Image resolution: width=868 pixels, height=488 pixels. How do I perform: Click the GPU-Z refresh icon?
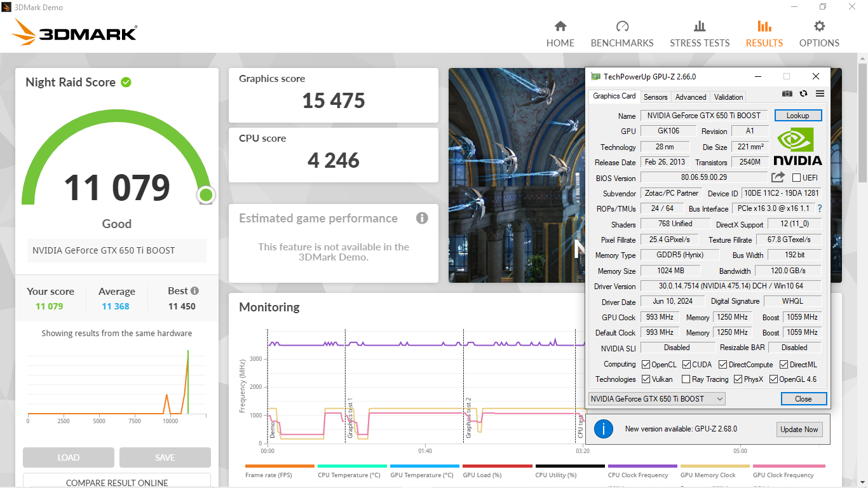804,93
